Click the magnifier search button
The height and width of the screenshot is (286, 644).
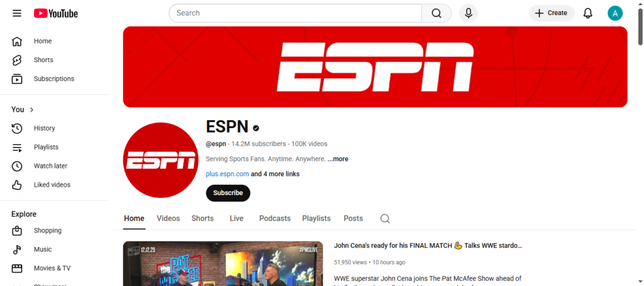[x=436, y=13]
